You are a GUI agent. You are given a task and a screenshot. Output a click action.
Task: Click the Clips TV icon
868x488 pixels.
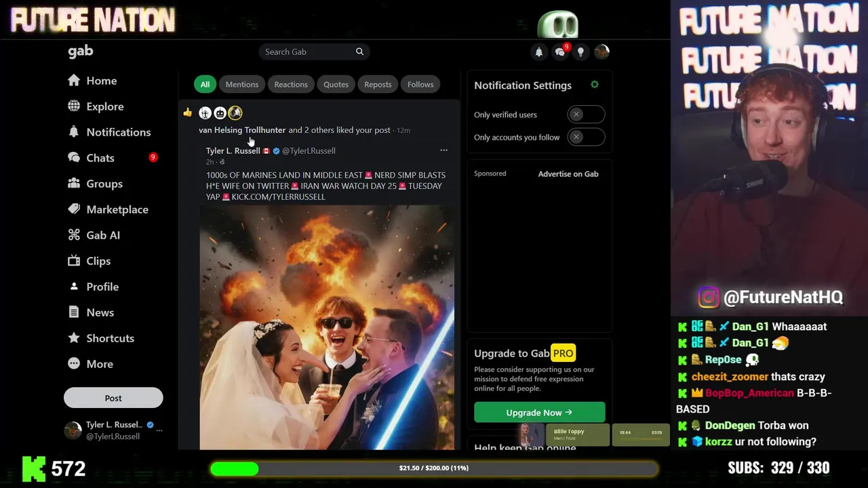pos(74,260)
